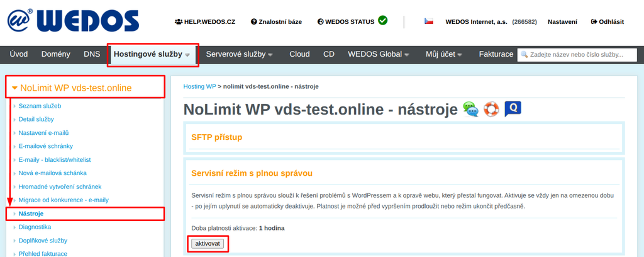The height and width of the screenshot is (257, 644).
Task: Open Doplňkové služby in sidebar
Action: coord(43,241)
